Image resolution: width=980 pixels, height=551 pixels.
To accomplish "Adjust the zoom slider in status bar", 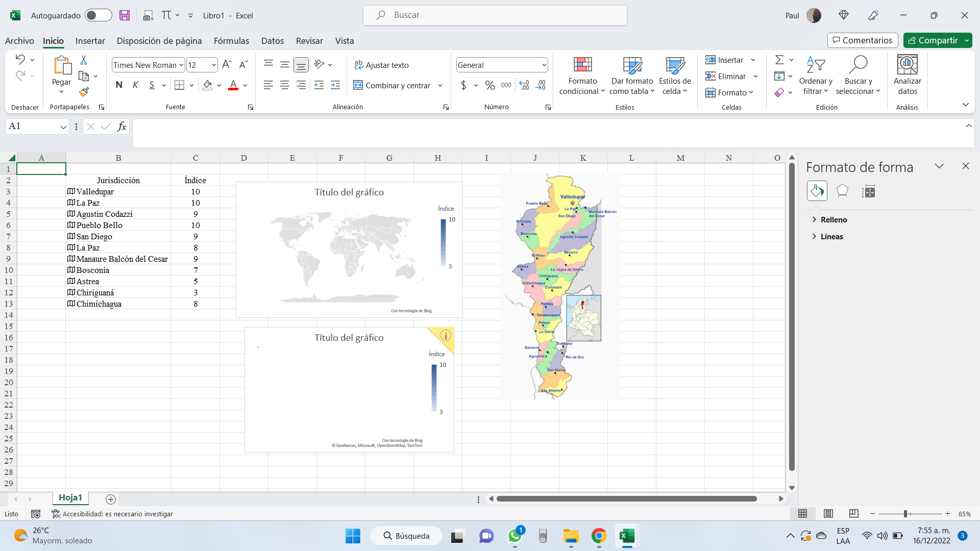I will (x=905, y=514).
